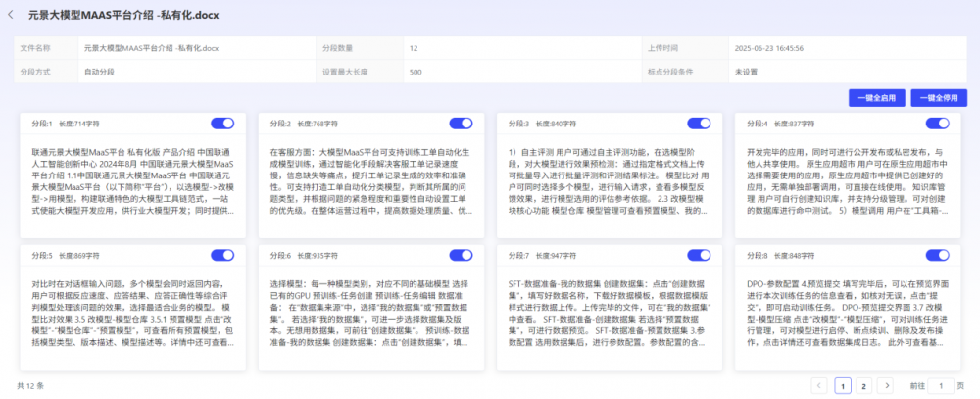The width and height of the screenshot is (980, 399).
Task: Toggle the switch for 分段:5
Action: click(222, 255)
